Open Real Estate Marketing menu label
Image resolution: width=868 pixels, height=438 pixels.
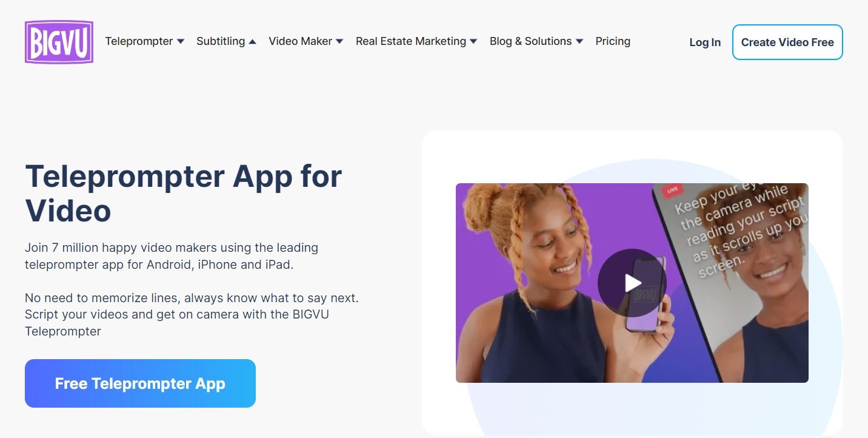point(411,41)
